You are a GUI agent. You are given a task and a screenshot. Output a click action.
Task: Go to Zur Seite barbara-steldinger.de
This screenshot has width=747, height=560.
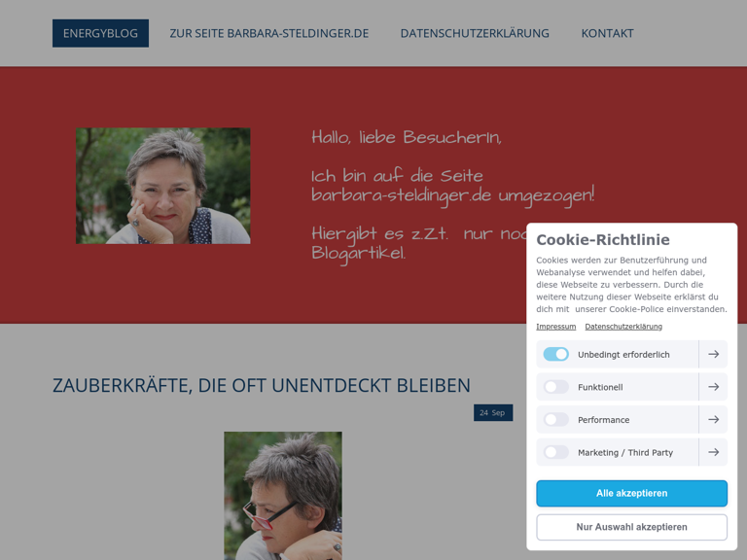point(269,33)
